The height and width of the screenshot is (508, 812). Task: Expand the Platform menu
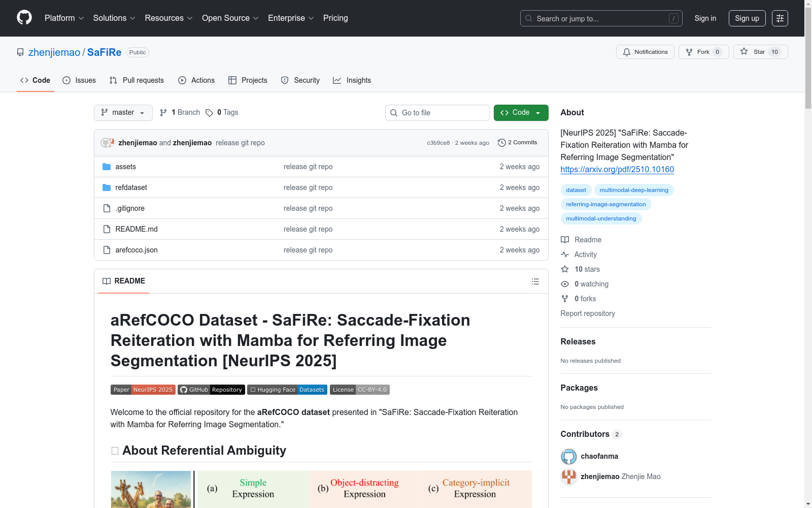tap(64, 18)
